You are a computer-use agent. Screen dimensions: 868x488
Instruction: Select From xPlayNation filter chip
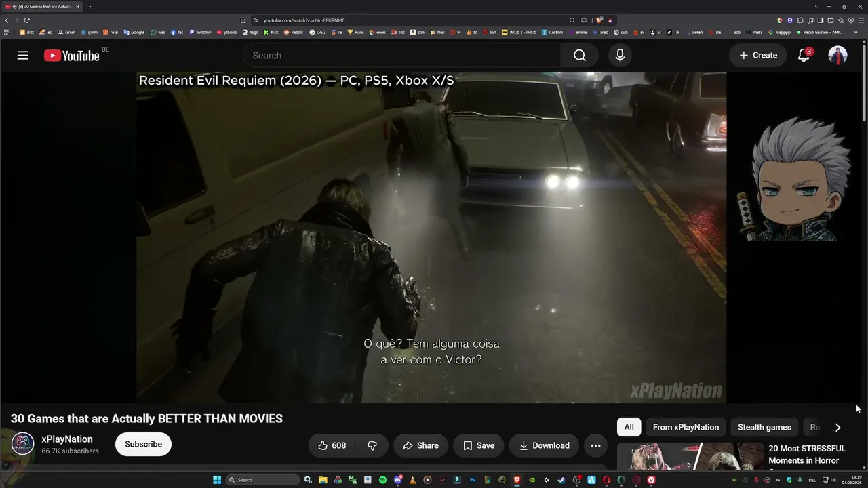(686, 427)
